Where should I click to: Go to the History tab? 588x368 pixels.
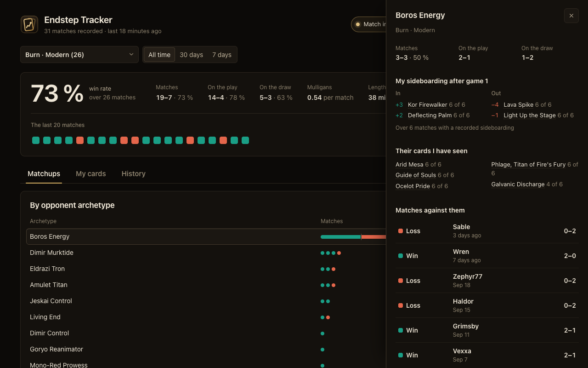click(134, 174)
